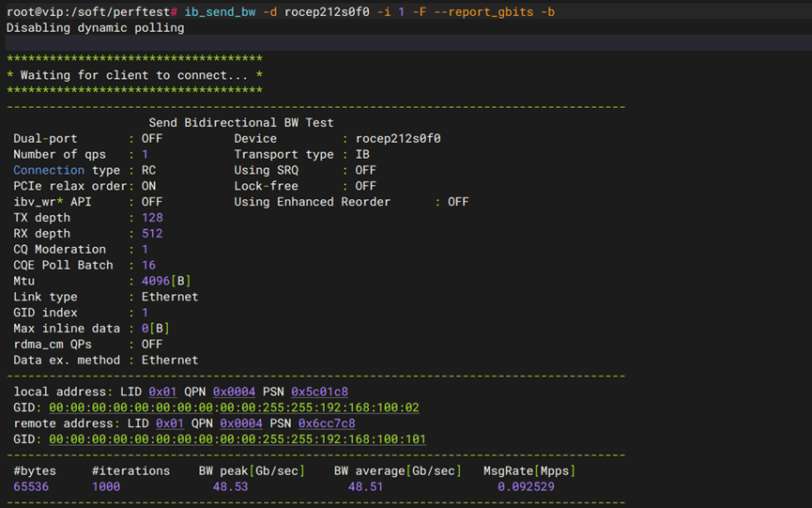Image resolution: width=812 pixels, height=508 pixels.
Task: Click the ib_send_bw command name
Action: click(220, 11)
